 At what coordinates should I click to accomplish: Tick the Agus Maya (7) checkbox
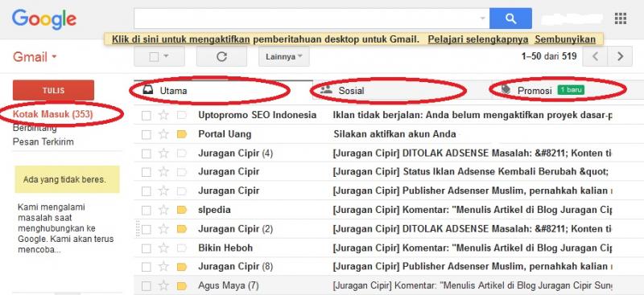[147, 285]
